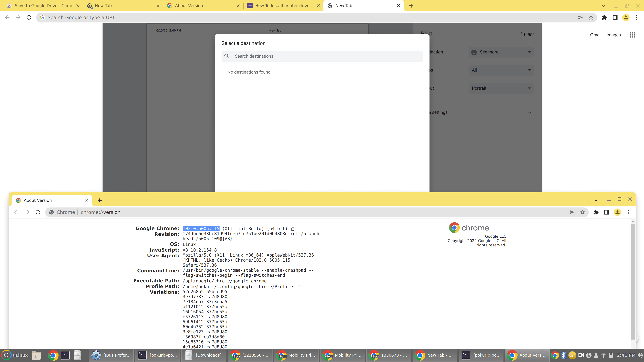Screen dimensions: 644x362
Task: Open the Gmail link
Action: 596,35
